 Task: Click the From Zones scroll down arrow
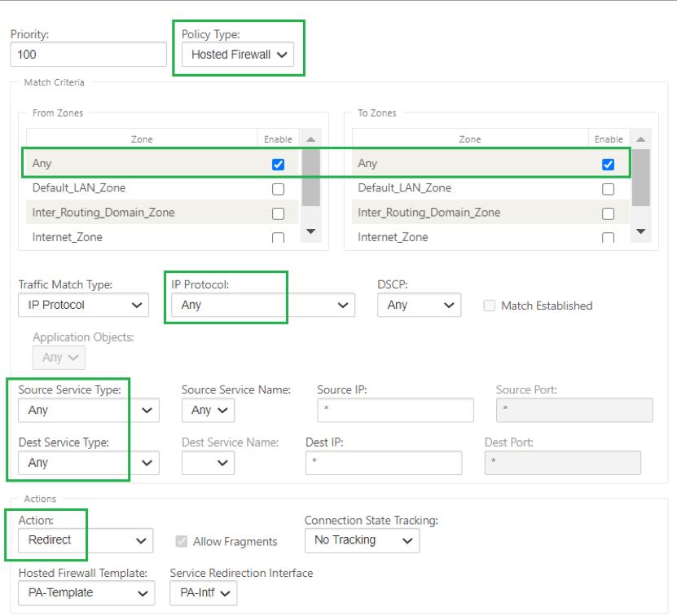(310, 231)
